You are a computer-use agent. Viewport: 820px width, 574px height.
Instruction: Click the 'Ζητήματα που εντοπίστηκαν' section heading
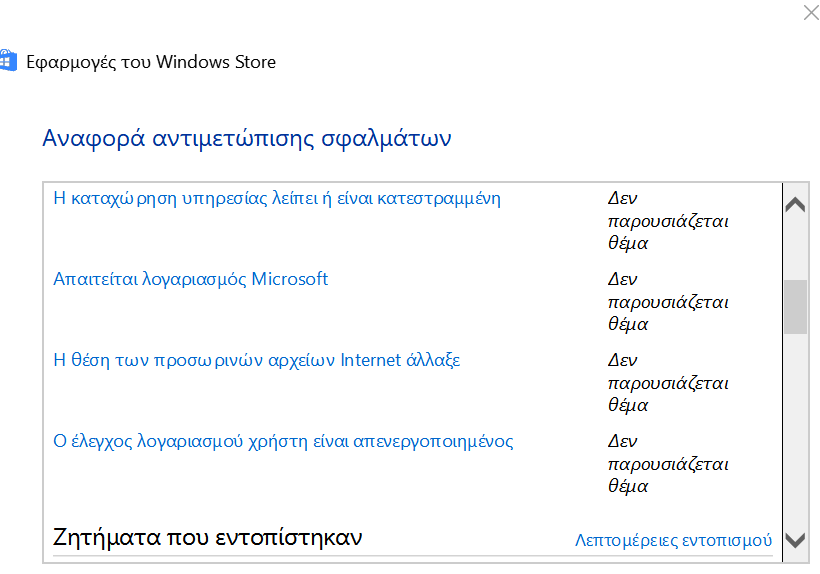(208, 537)
